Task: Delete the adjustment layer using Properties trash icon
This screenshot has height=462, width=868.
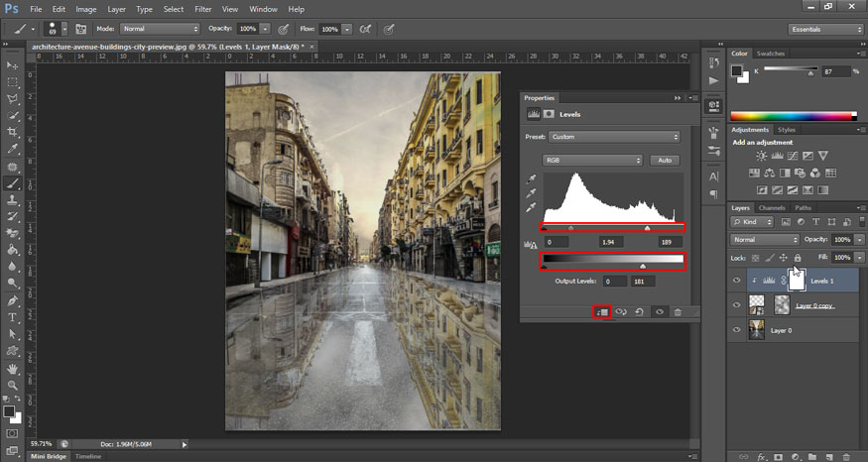Action: (678, 312)
